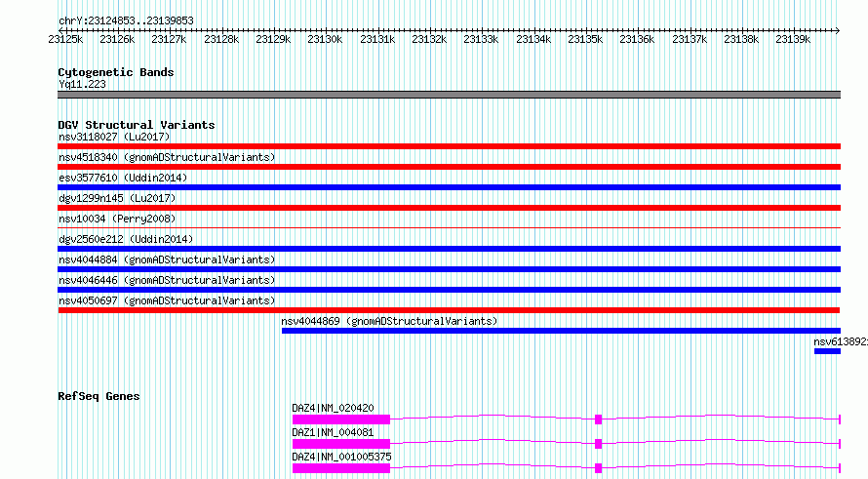Click the right arrow end of the ruler
Image resolution: width=868 pixels, height=479 pixels.
tap(837, 30)
